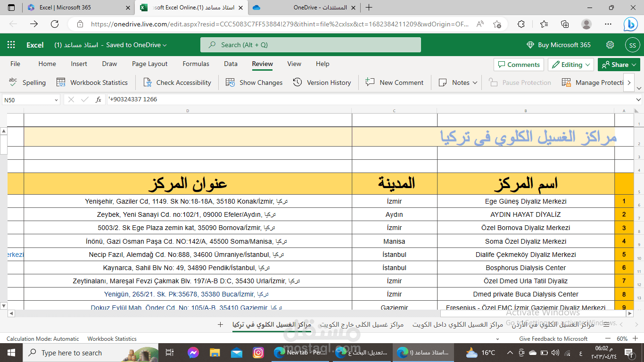Image resolution: width=644 pixels, height=362 pixels.
Task: Go forward in the browser
Action: [x=34, y=24]
